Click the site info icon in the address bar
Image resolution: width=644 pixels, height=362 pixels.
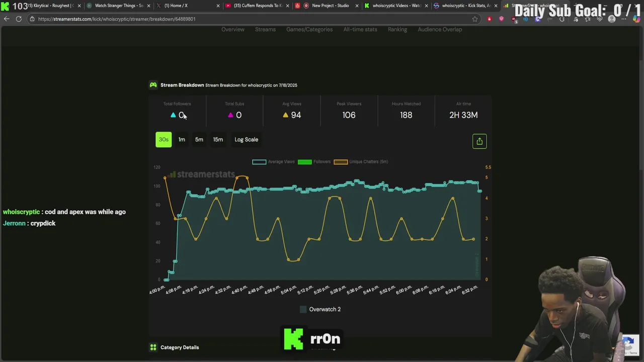pos(32,19)
